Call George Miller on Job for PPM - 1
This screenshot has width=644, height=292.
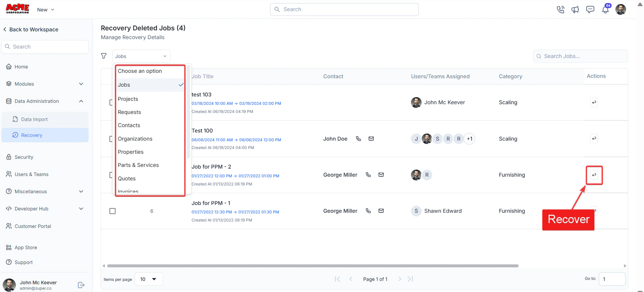point(368,211)
